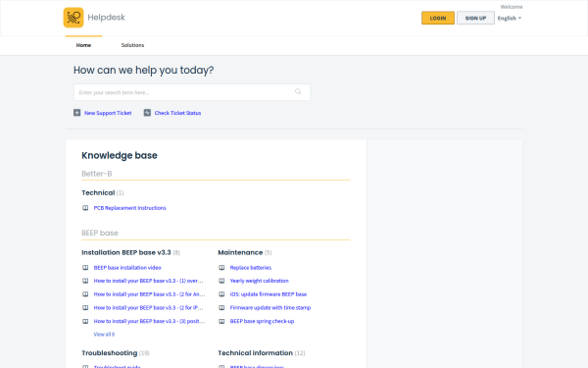The height and width of the screenshot is (368, 588).
Task: Click book icon beside install v3.3 - (2 for An…
Action: click(x=85, y=294)
